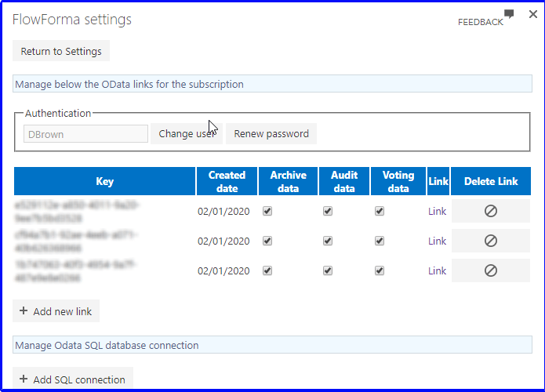Toggle Archive data checkbox in third row
Image resolution: width=545 pixels, height=392 pixels.
click(x=267, y=270)
